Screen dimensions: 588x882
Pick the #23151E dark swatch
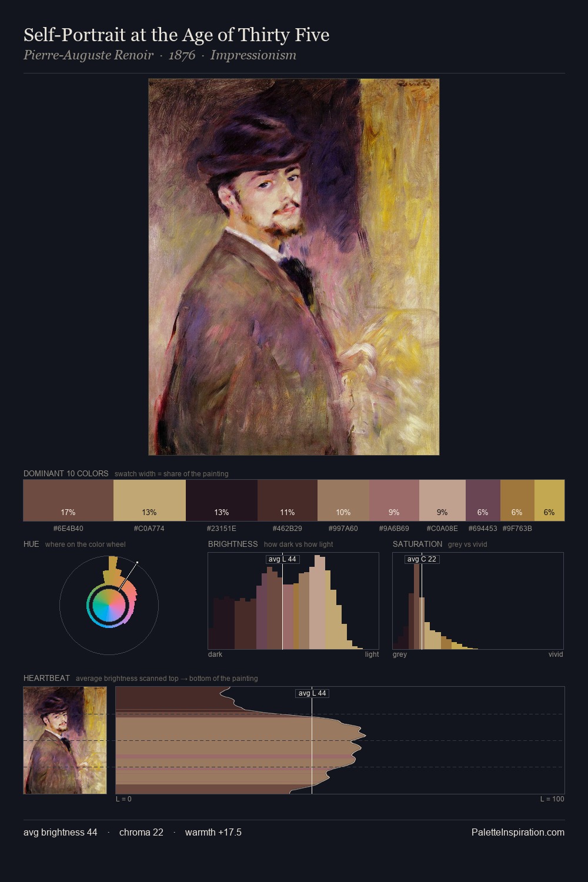click(x=222, y=500)
